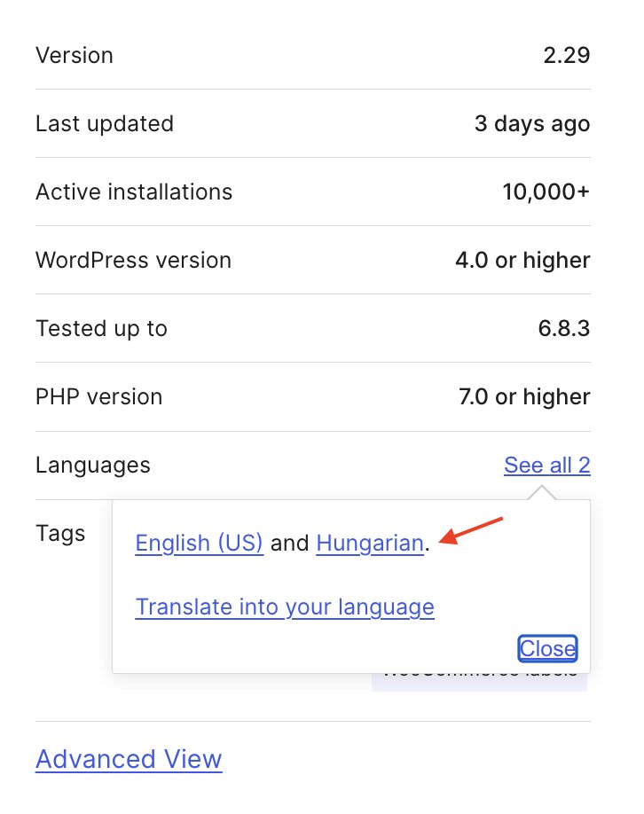Select the 10,000+ installations value
This screenshot has height=814, width=644.
click(546, 192)
